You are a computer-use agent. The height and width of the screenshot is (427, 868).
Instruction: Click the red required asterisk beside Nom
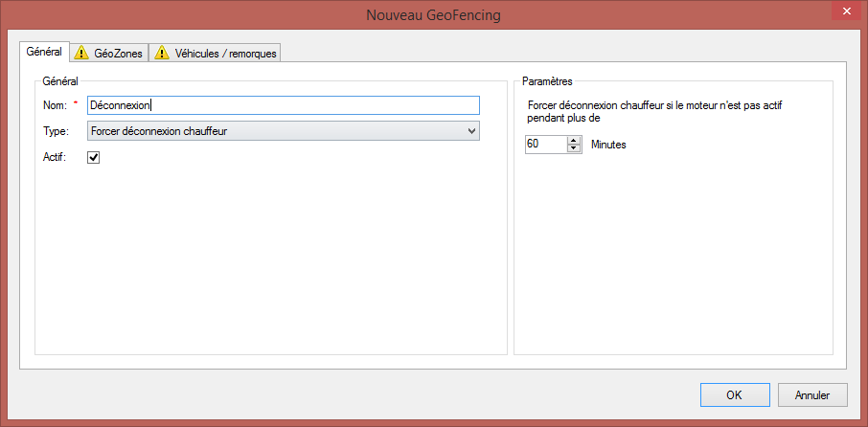click(76, 103)
